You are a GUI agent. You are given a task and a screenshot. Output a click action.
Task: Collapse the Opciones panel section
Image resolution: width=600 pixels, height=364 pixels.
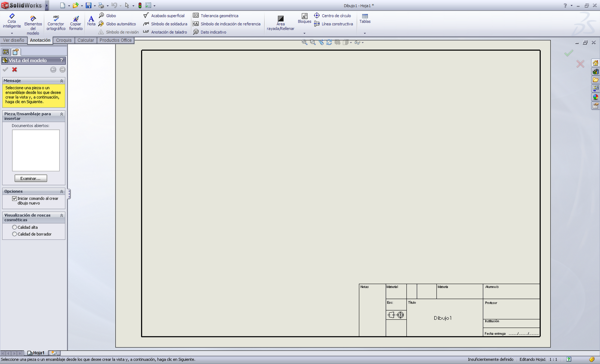coord(61,191)
